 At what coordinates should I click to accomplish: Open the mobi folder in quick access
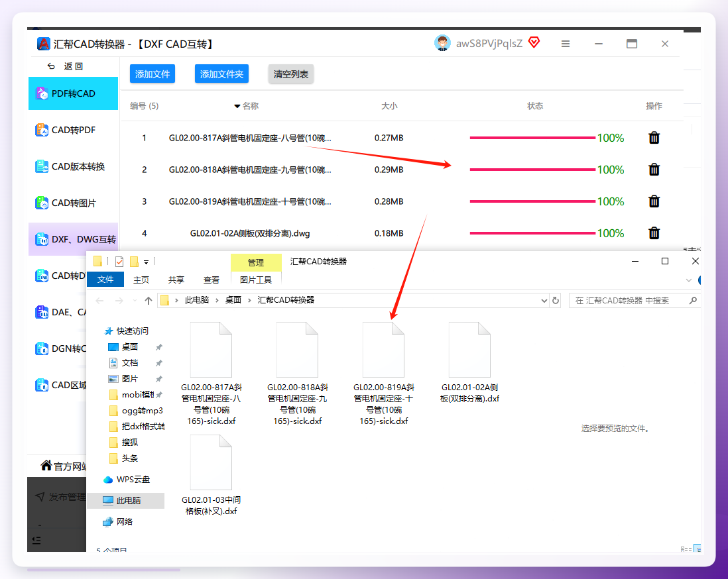pos(132,395)
